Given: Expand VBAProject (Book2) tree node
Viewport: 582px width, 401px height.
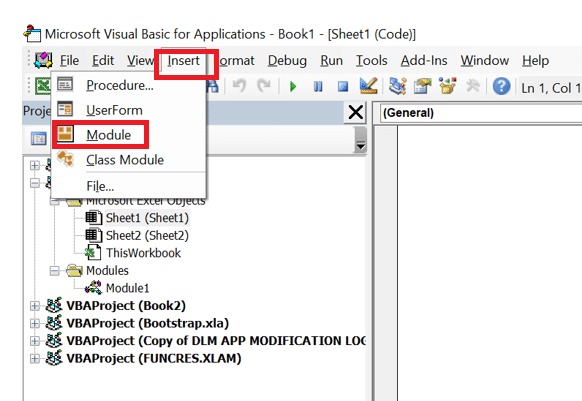Looking at the screenshot, I should pyautogui.click(x=35, y=306).
